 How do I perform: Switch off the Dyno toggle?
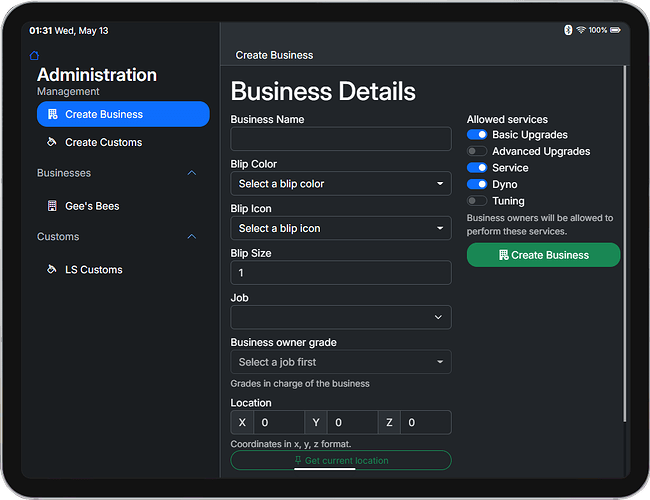[477, 184]
